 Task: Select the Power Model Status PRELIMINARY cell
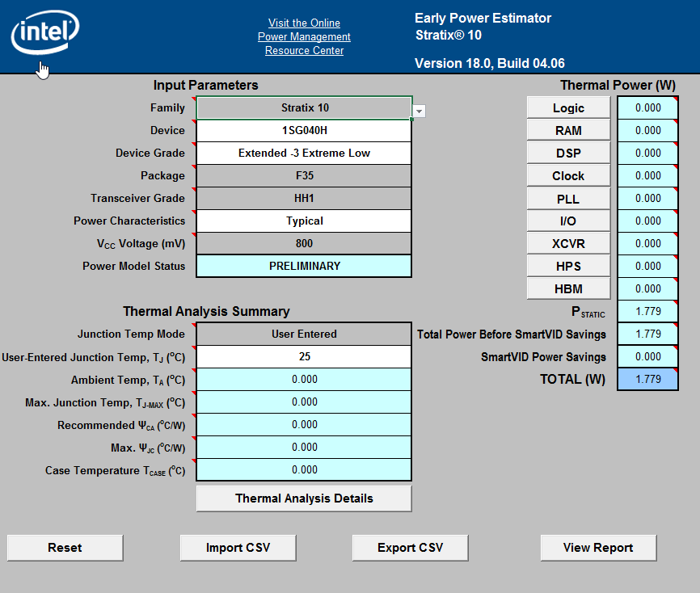click(304, 266)
